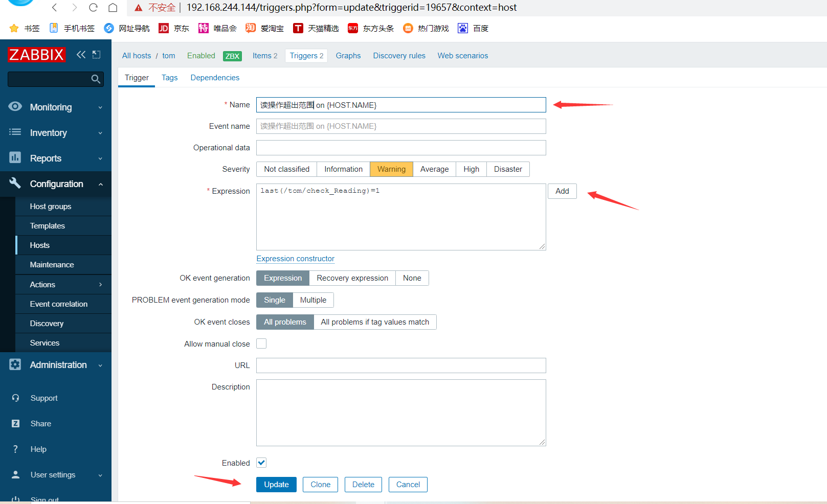Open the 网址导航 bookmark

click(x=127, y=28)
